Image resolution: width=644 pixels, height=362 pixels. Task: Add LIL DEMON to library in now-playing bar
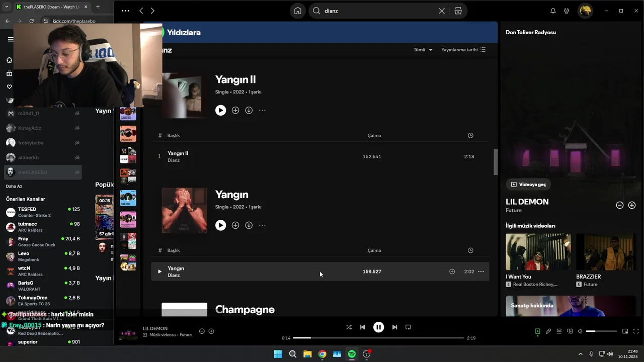click(211, 331)
